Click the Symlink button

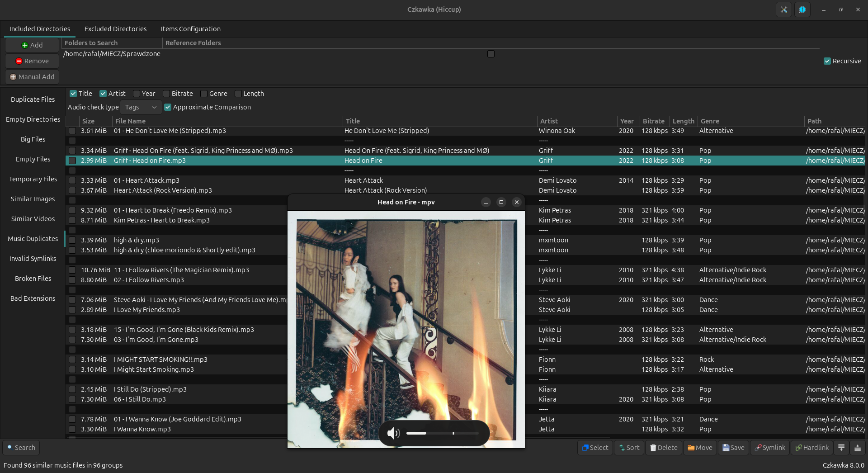click(x=770, y=448)
